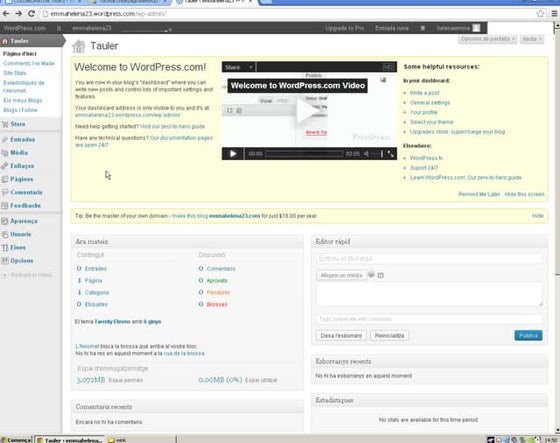Click the user avatar in admin bar
Viewport: 560px width, 443px height.
click(x=476, y=28)
